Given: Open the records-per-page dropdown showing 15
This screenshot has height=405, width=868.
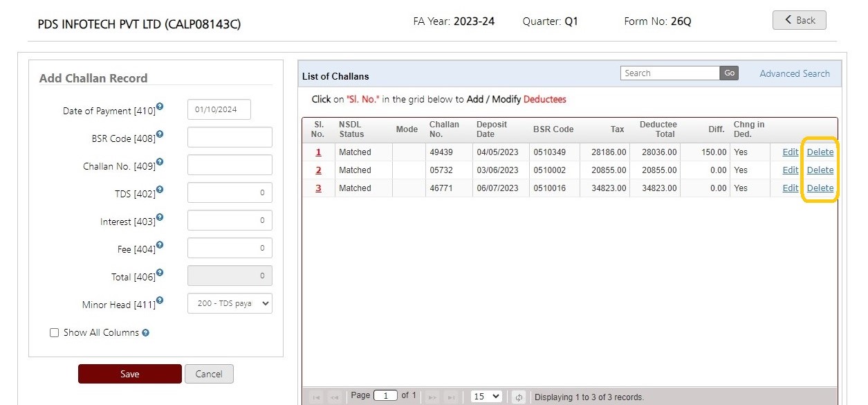Looking at the screenshot, I should [x=486, y=397].
